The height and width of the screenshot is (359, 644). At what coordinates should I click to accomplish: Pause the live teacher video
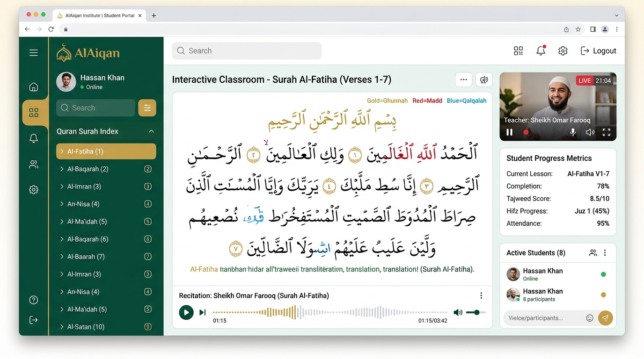click(x=510, y=132)
